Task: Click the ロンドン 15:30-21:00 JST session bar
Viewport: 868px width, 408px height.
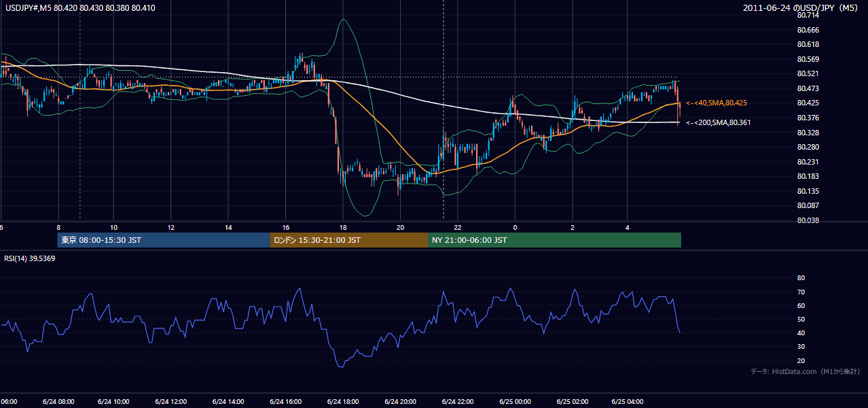Action: click(x=349, y=240)
